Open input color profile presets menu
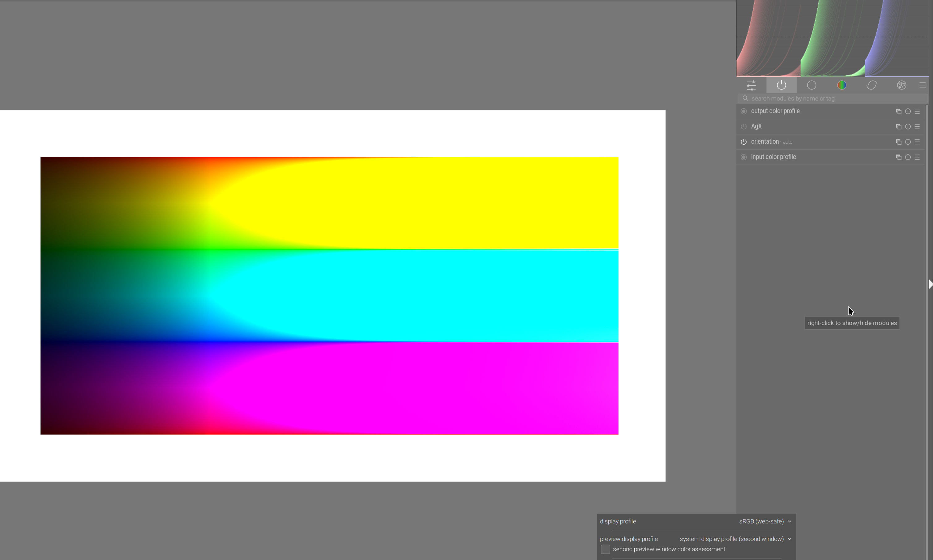This screenshot has width=933, height=560. tap(917, 157)
